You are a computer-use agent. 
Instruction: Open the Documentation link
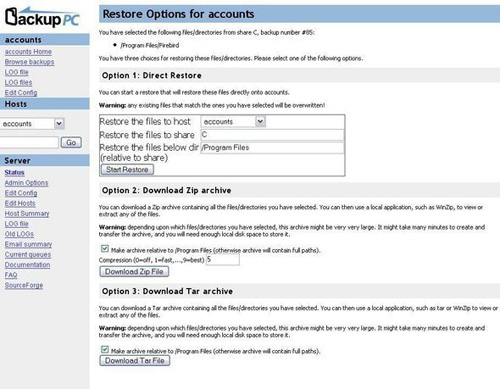[x=27, y=265]
